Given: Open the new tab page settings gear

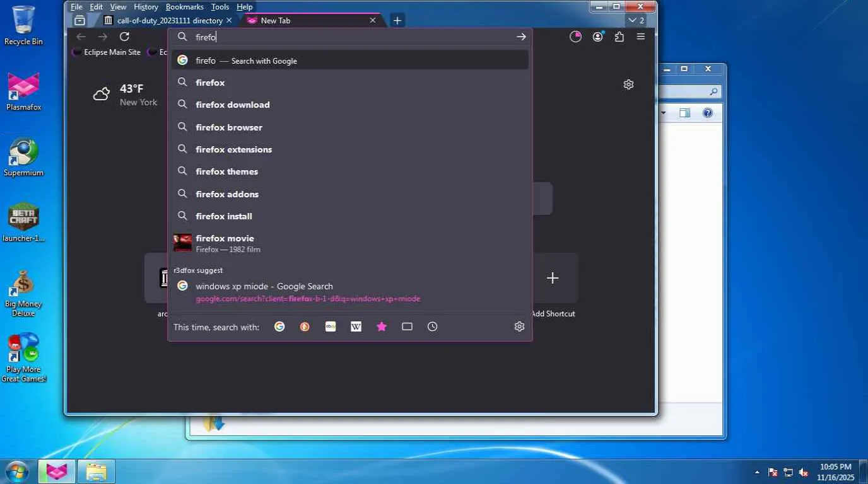Looking at the screenshot, I should pos(628,84).
